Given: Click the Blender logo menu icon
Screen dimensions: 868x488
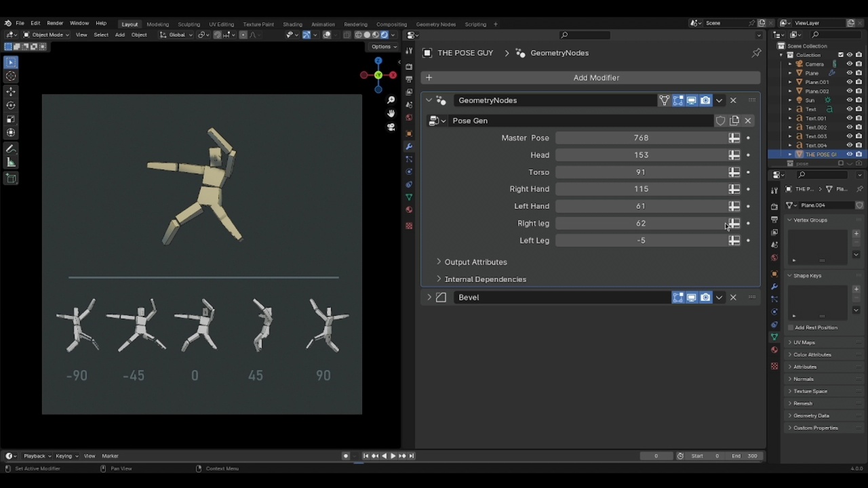Looking at the screenshot, I should click(x=7, y=24).
